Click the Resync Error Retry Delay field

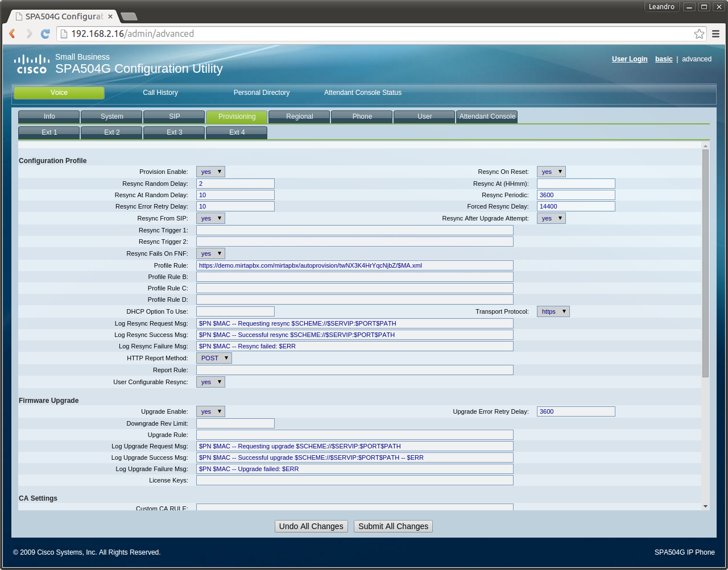pos(235,206)
